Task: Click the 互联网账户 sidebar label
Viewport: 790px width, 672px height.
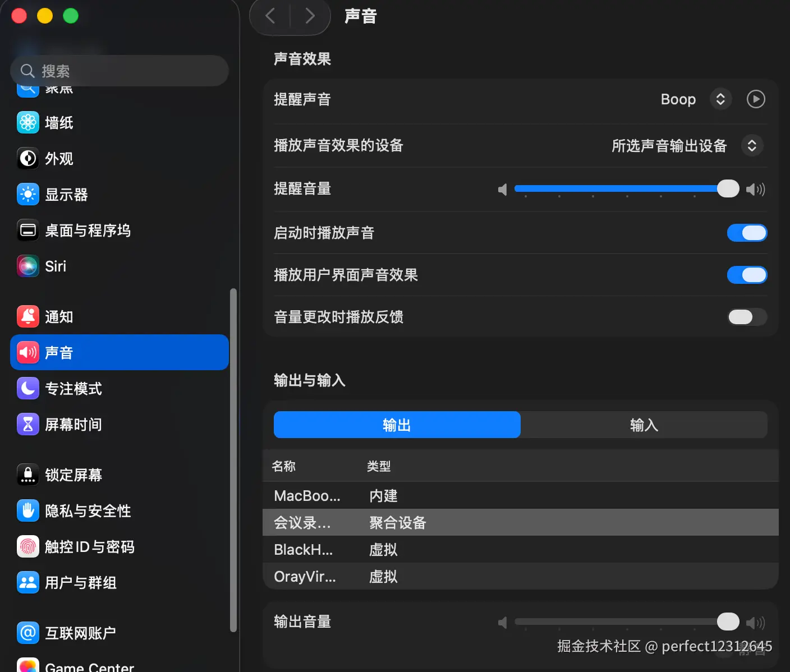Action: 81,633
